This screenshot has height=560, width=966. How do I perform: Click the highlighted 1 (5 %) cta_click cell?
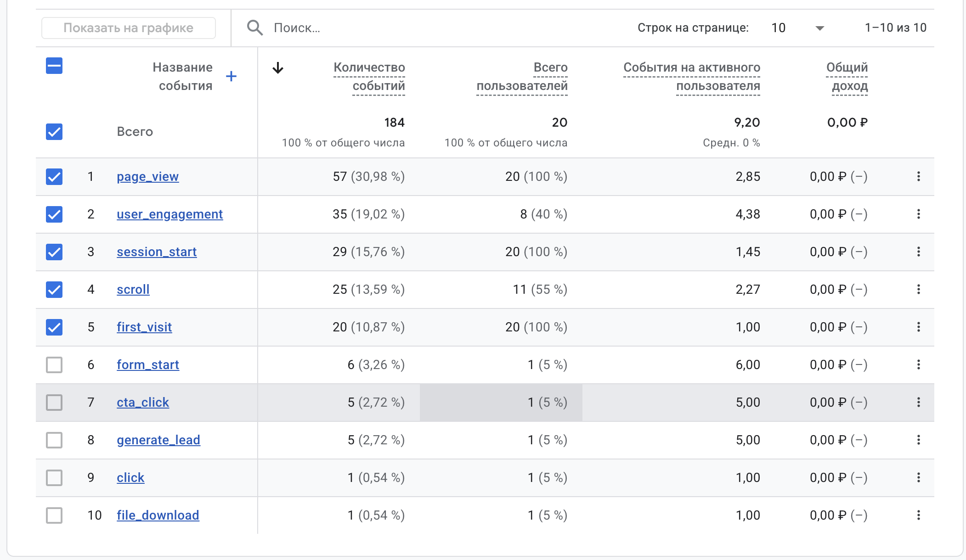point(501,403)
